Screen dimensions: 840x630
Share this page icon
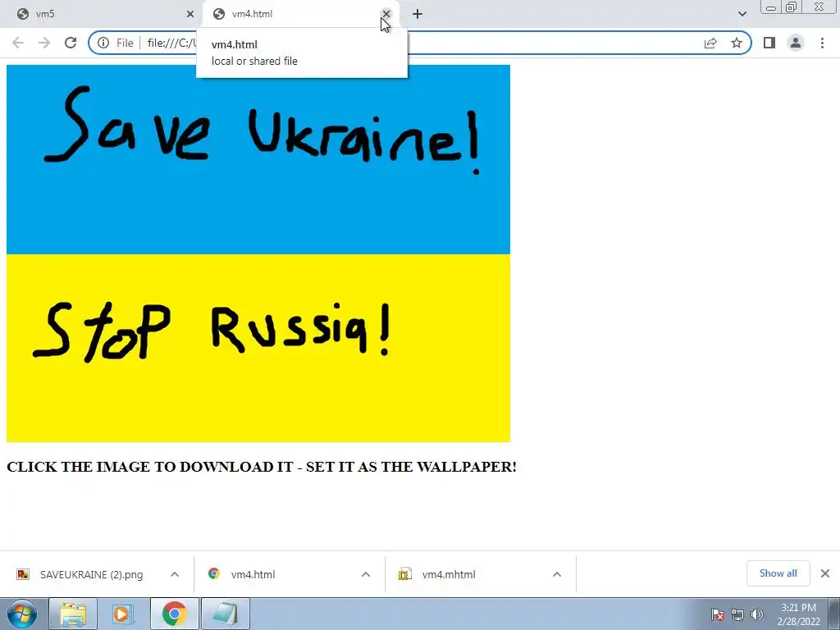pos(710,43)
